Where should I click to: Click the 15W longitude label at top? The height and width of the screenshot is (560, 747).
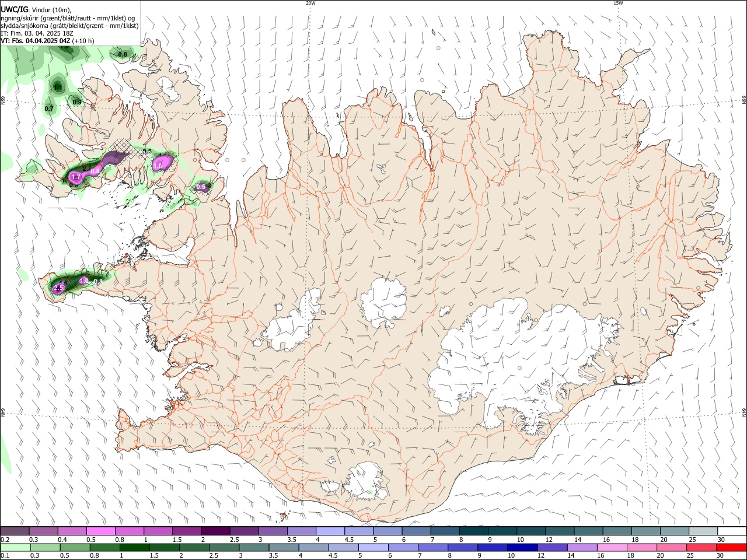click(618, 3)
